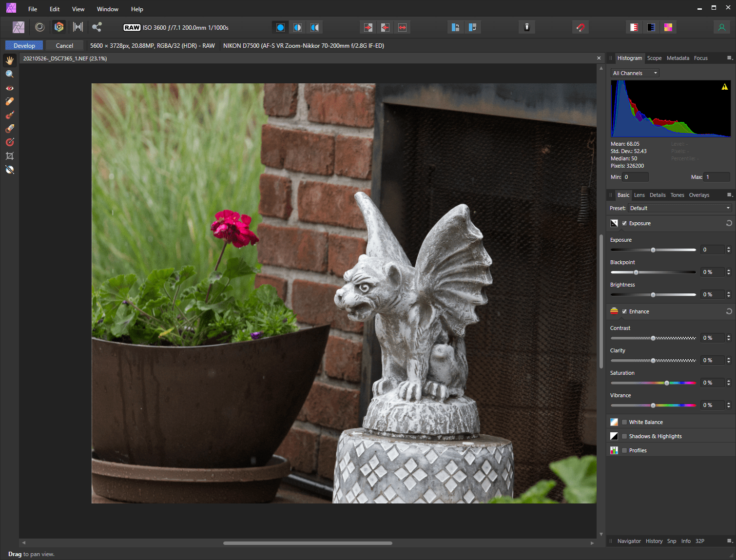The height and width of the screenshot is (560, 736).
Task: Select the Overlay Gradient tool
Action: click(x=10, y=142)
